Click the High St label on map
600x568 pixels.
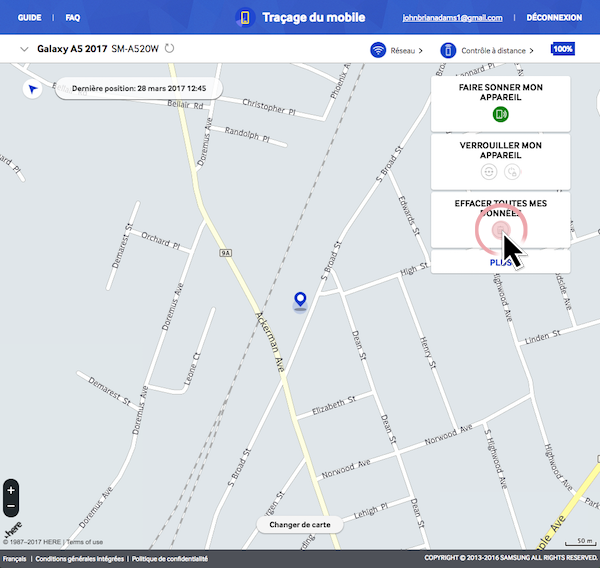coord(414,269)
